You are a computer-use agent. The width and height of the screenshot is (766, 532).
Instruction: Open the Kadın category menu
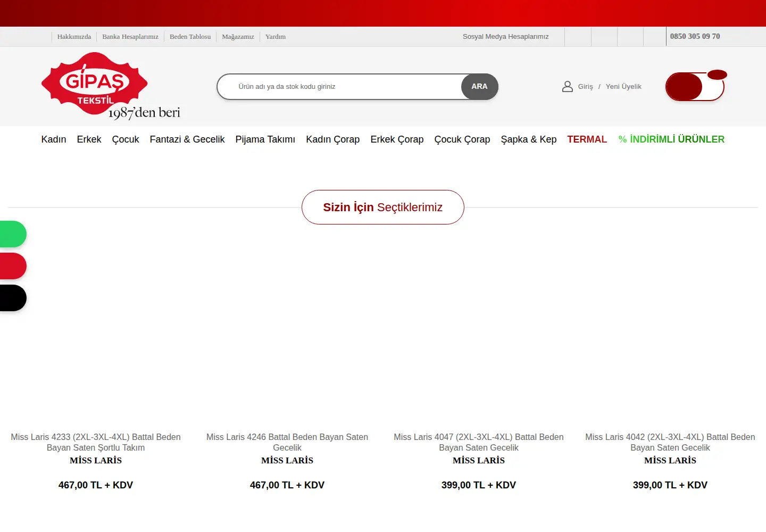click(x=54, y=139)
